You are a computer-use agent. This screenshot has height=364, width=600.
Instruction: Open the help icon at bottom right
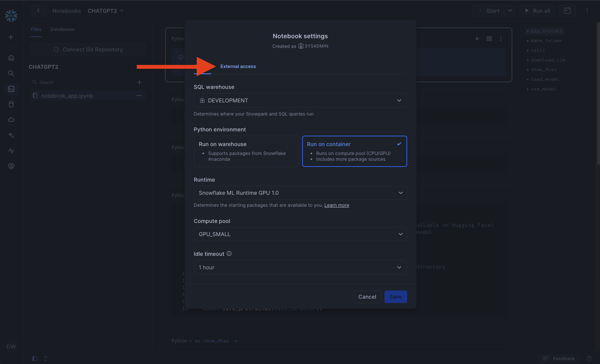pos(589,358)
